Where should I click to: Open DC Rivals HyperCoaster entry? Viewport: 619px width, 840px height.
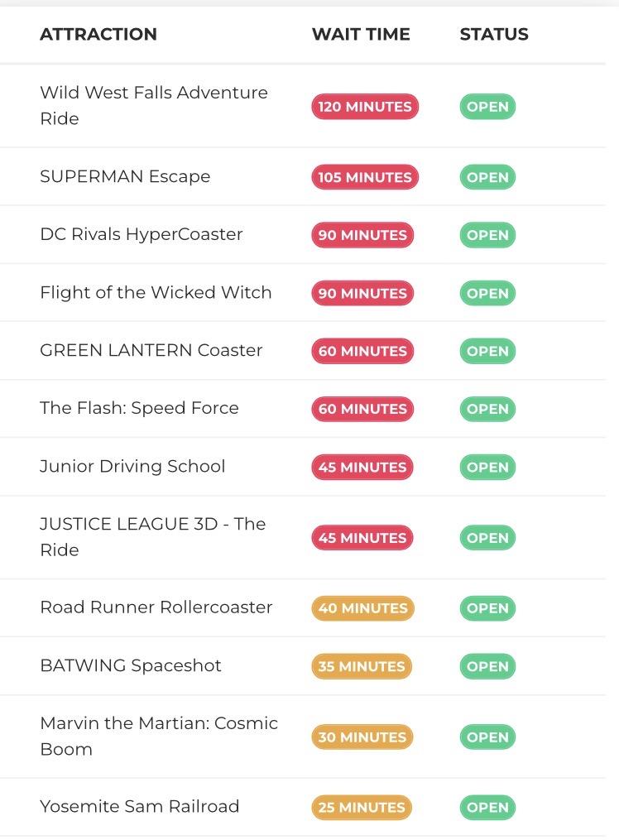[x=142, y=234]
